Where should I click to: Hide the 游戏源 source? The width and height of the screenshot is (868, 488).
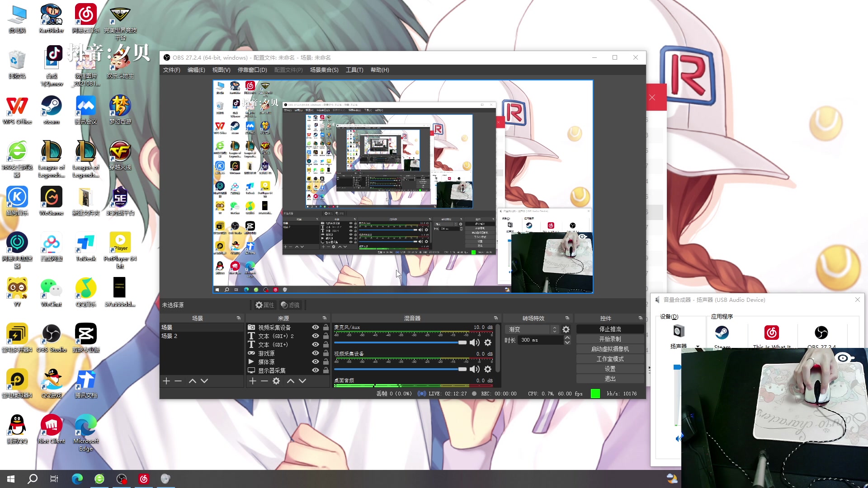pyautogui.click(x=316, y=353)
